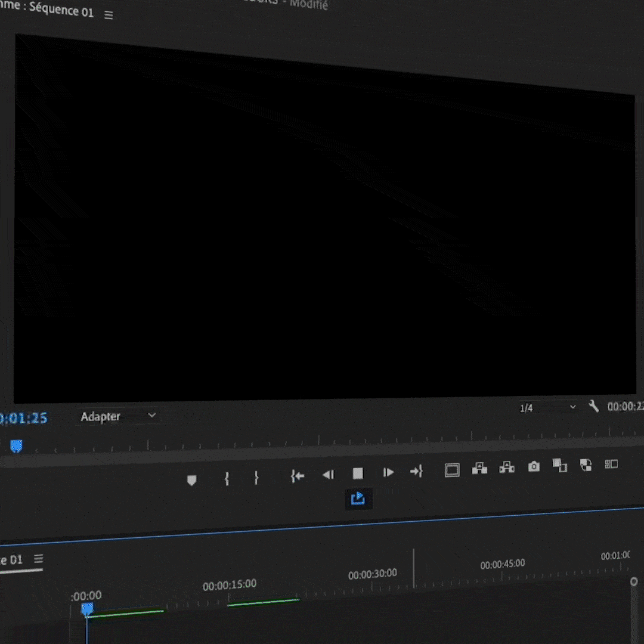644x644 pixels.
Task: Stop playback with the square button
Action: [x=358, y=473]
